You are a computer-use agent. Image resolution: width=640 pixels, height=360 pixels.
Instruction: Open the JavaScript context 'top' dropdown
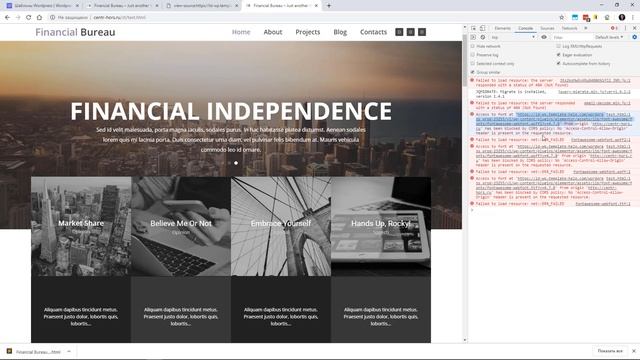point(513,37)
